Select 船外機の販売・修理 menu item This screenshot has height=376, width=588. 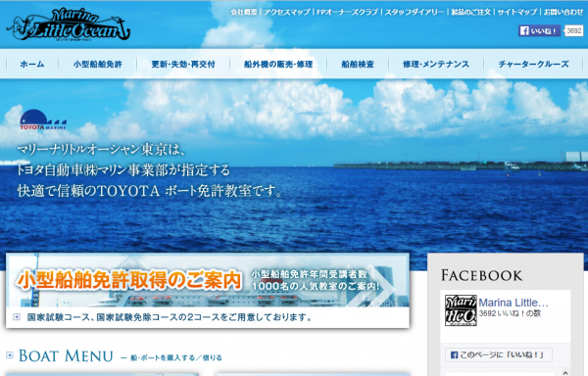click(278, 64)
